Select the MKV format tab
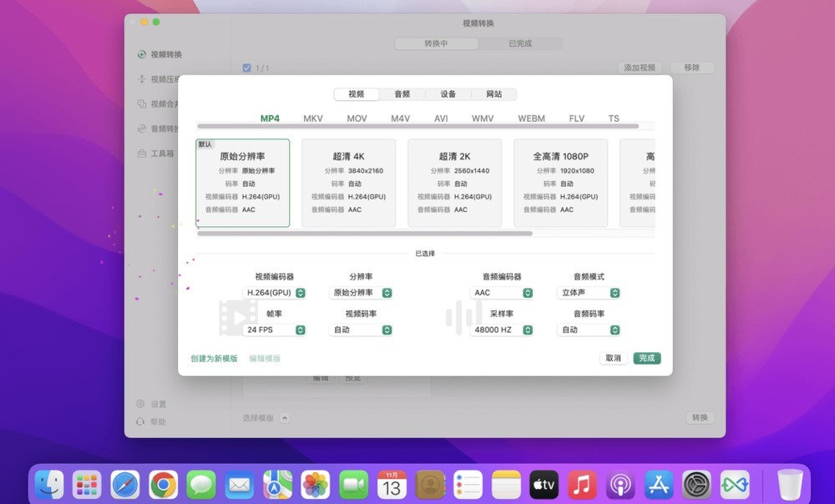Image resolution: width=835 pixels, height=504 pixels. tap(313, 118)
